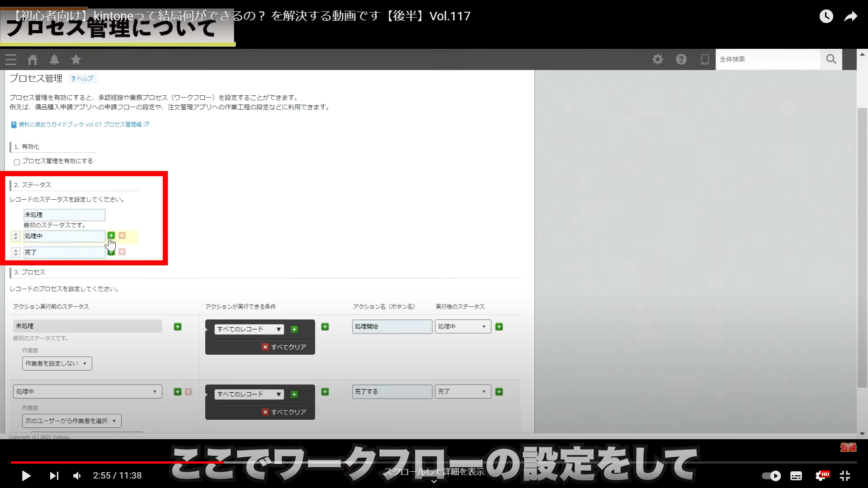Open the favorites star icon
This screenshot has height=488, width=868.
point(76,60)
